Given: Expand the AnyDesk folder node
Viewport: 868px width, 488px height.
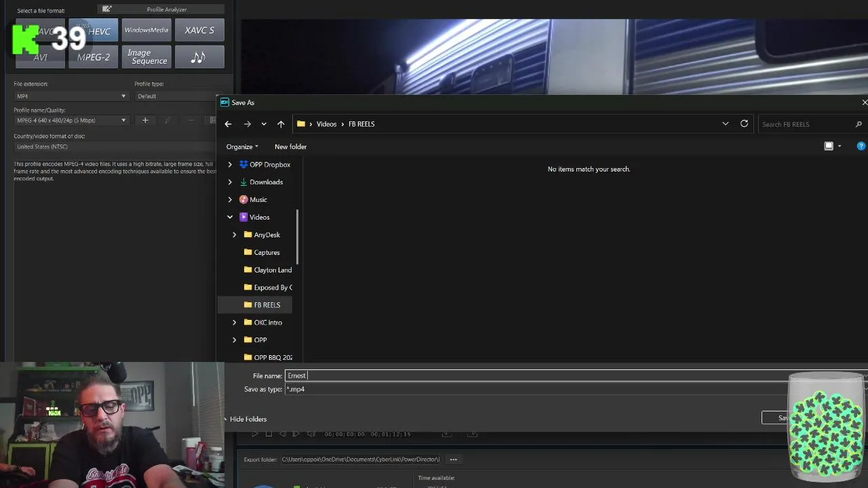Looking at the screenshot, I should [x=235, y=235].
